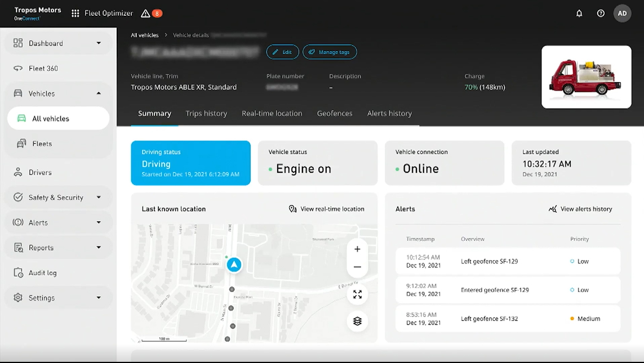Viewport: 644px width, 363px height.
Task: Click the red 8 alerts count badge
Action: pyautogui.click(x=157, y=14)
